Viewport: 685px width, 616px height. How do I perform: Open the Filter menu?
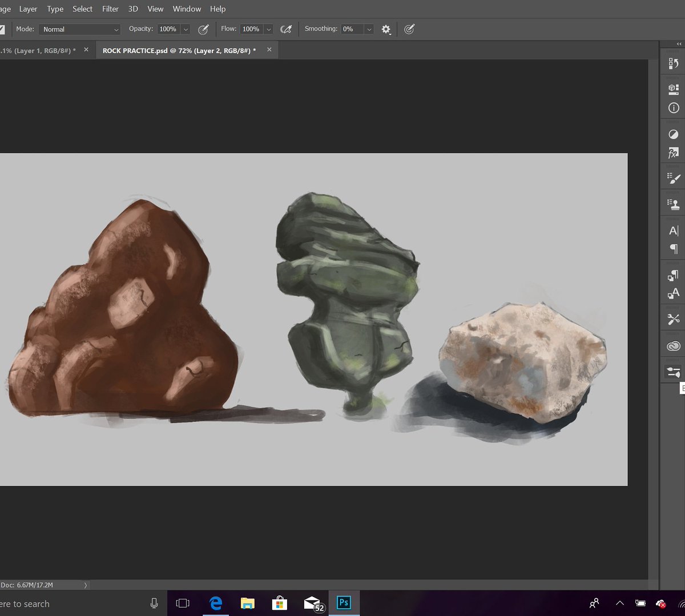click(110, 9)
